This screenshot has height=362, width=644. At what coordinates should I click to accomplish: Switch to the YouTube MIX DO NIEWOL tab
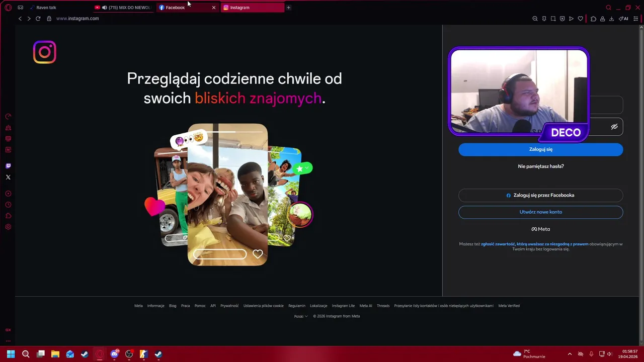click(x=123, y=8)
